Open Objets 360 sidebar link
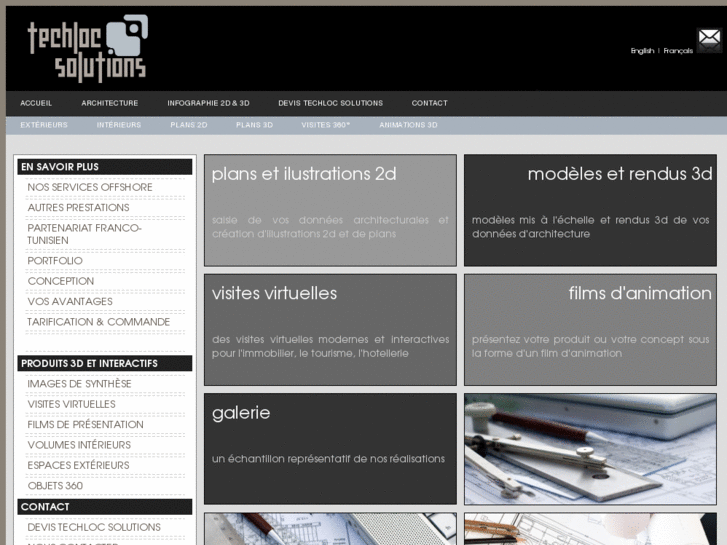727x545 pixels. pos(55,486)
